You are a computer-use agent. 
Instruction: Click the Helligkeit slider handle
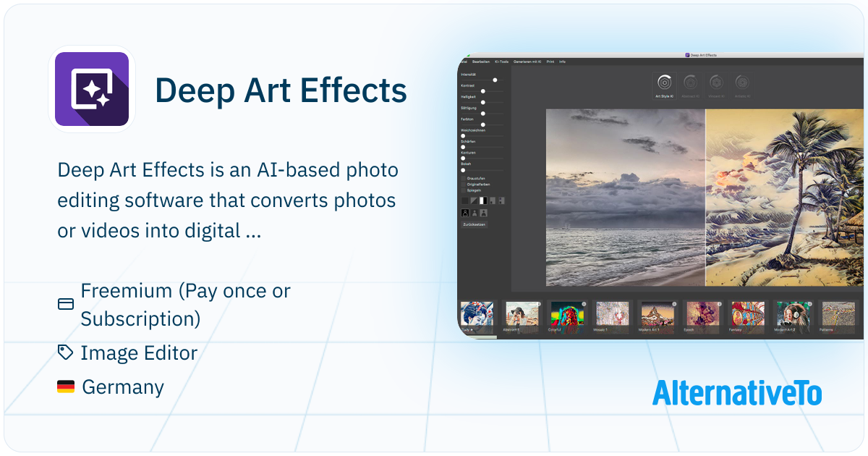[x=483, y=102]
